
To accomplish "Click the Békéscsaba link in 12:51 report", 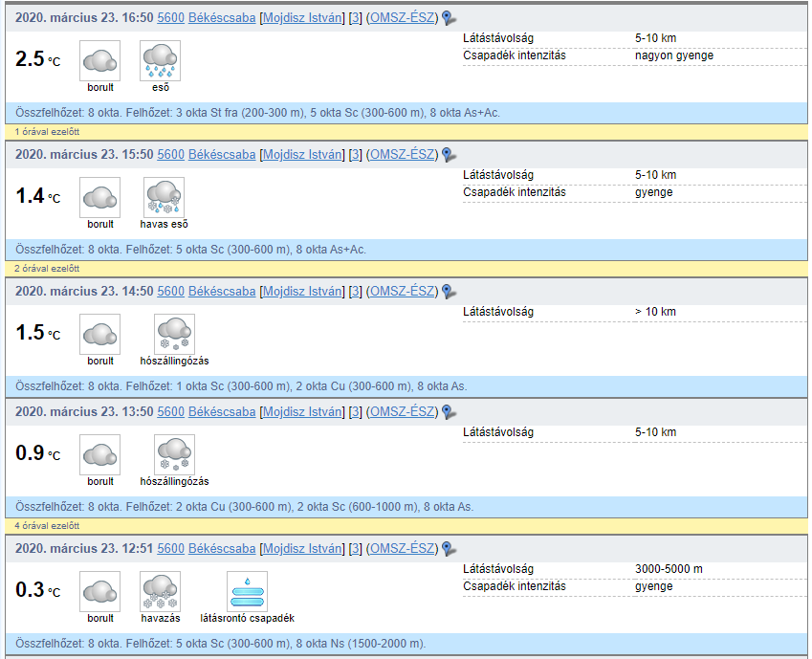I will coord(222,549).
